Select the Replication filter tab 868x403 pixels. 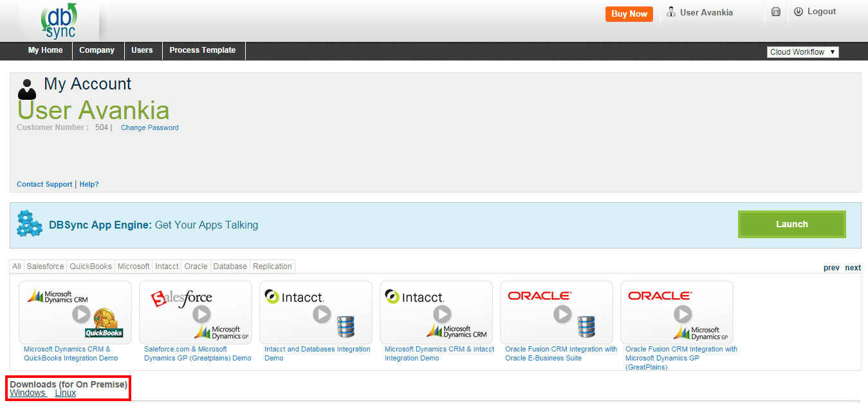tap(272, 267)
